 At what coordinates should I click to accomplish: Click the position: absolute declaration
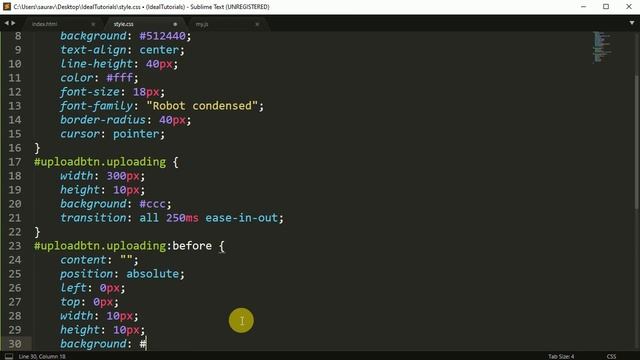click(x=122, y=274)
